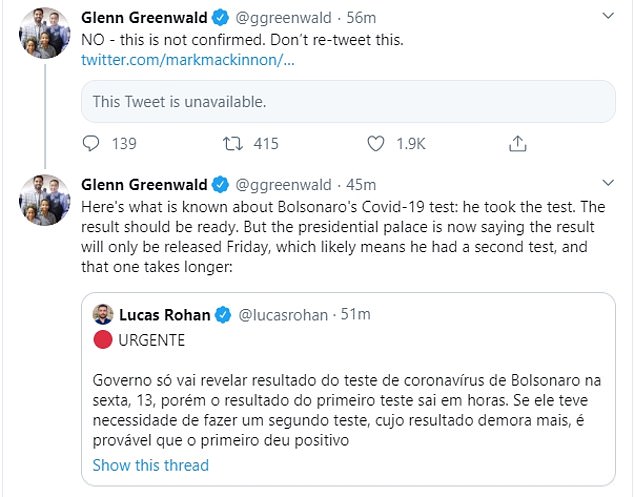Share the first Greenwald tweet
634x497 pixels.
click(x=517, y=144)
